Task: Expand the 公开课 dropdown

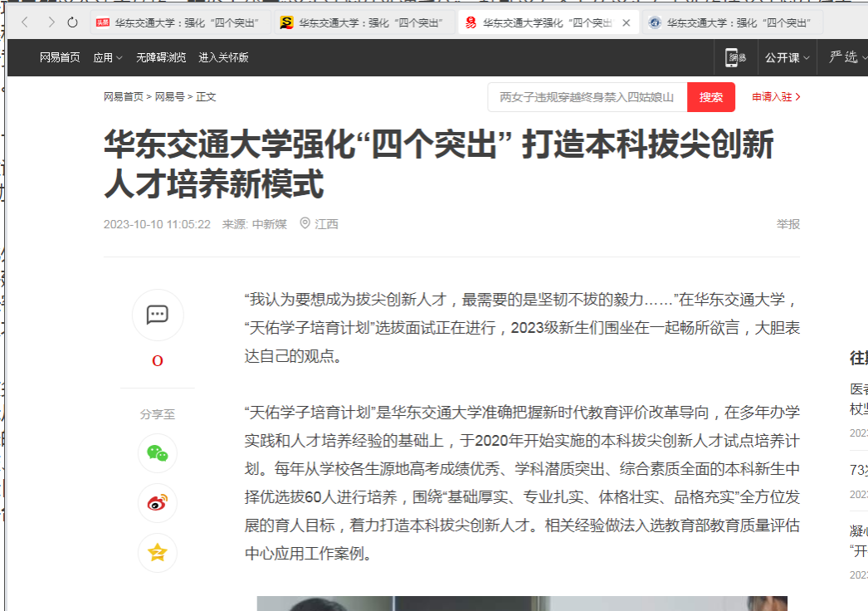Action: click(x=788, y=57)
